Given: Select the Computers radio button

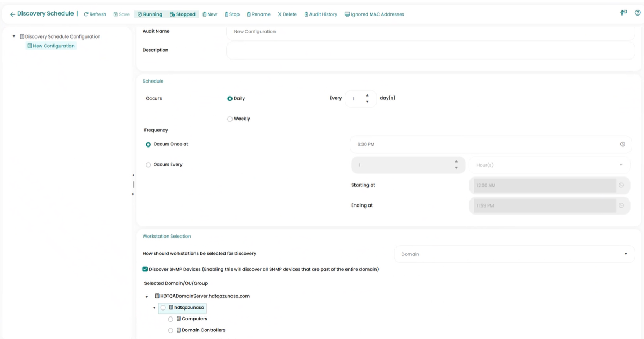Looking at the screenshot, I should pyautogui.click(x=171, y=319).
